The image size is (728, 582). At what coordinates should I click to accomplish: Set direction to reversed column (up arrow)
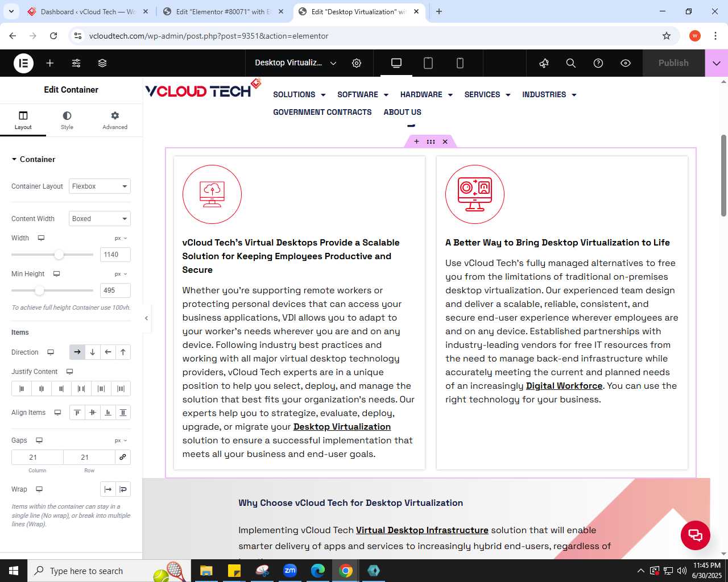(x=123, y=352)
